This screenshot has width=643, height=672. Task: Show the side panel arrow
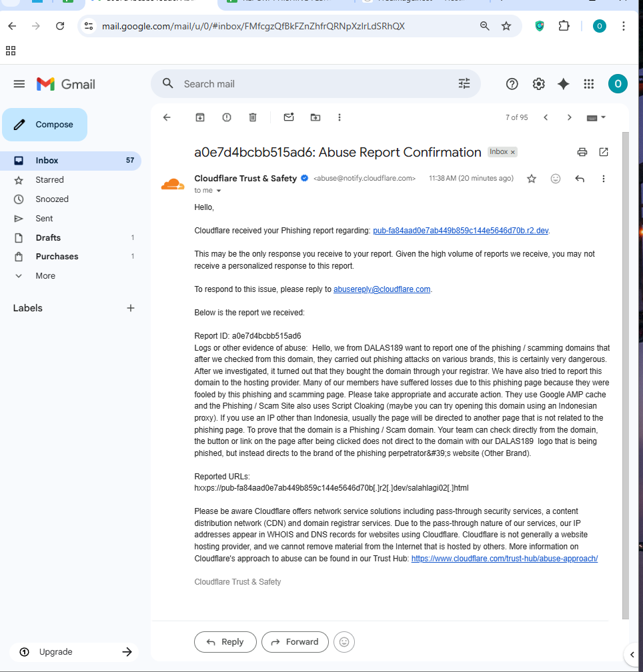[632, 655]
